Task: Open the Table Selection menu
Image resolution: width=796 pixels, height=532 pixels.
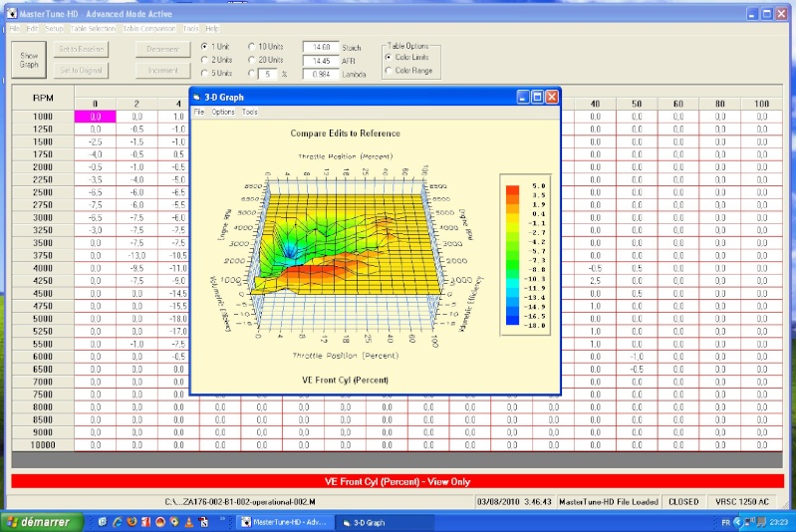Action: (93, 29)
